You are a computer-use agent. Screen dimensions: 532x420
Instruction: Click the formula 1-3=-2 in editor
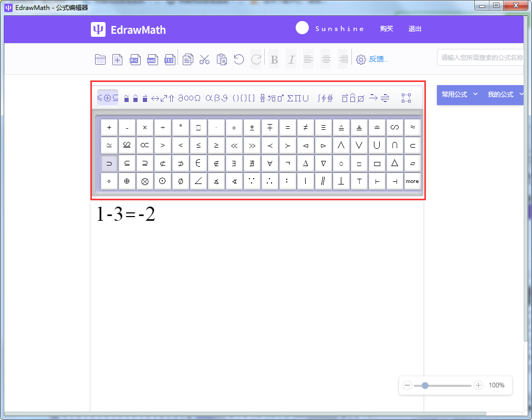point(126,214)
